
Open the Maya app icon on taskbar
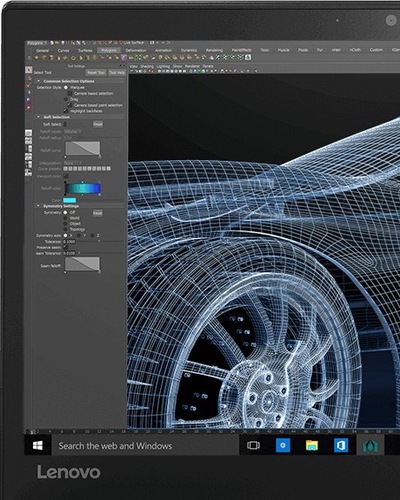[370, 446]
